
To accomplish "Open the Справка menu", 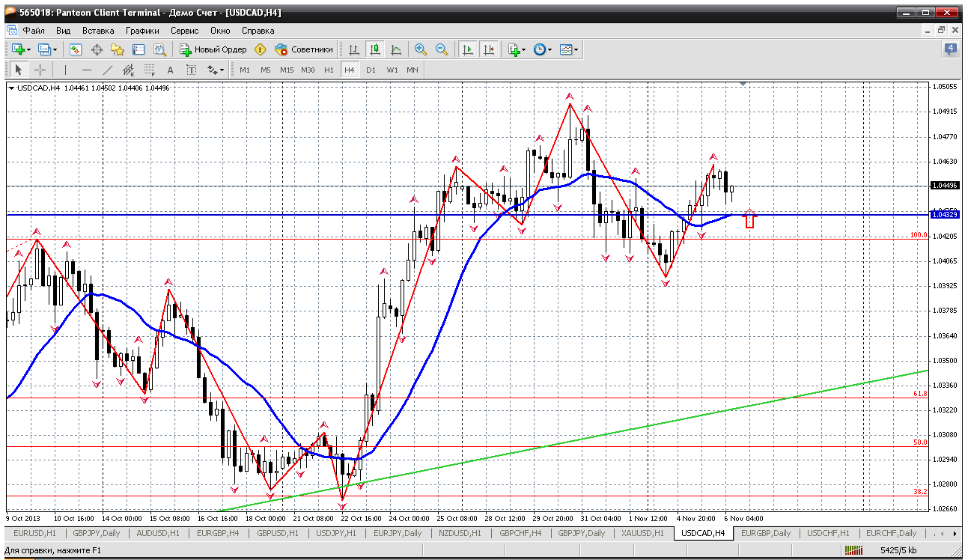I will click(x=258, y=31).
